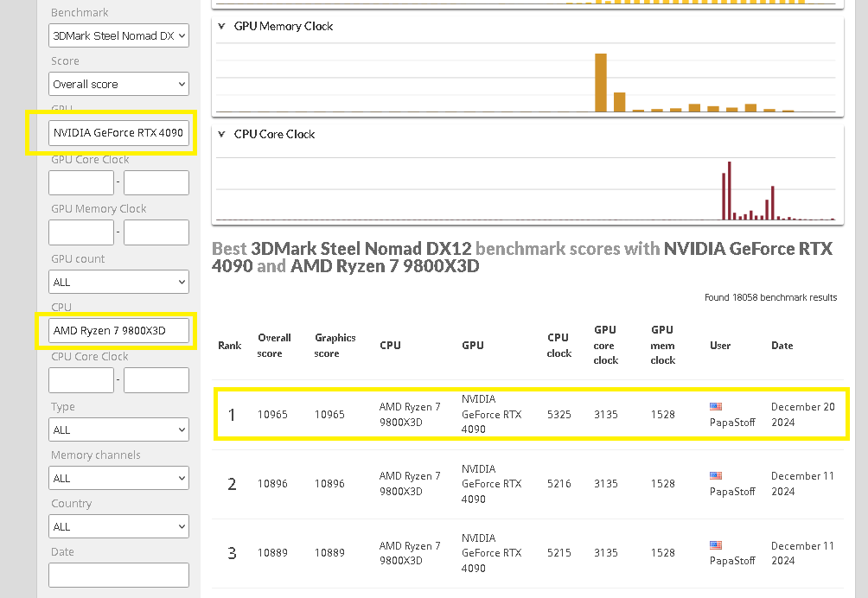The height and width of the screenshot is (598, 868).
Task: Click CPU clock value 5215
Action: click(x=559, y=553)
